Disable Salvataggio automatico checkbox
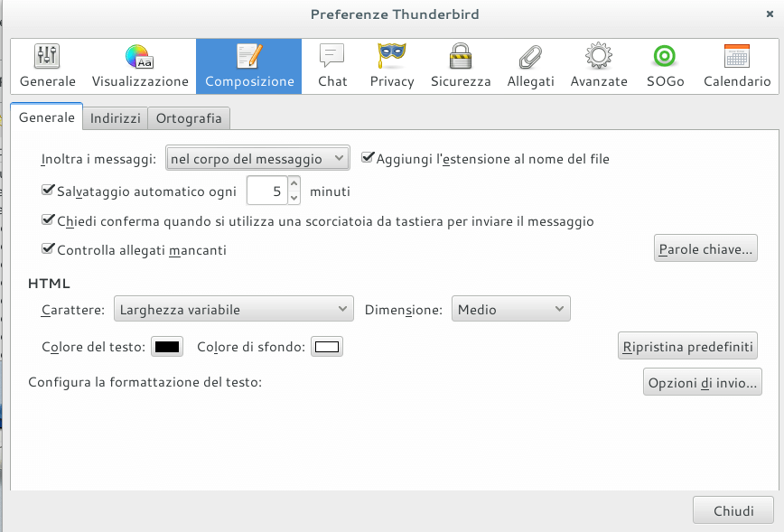This screenshot has height=532, width=784. pos(49,191)
